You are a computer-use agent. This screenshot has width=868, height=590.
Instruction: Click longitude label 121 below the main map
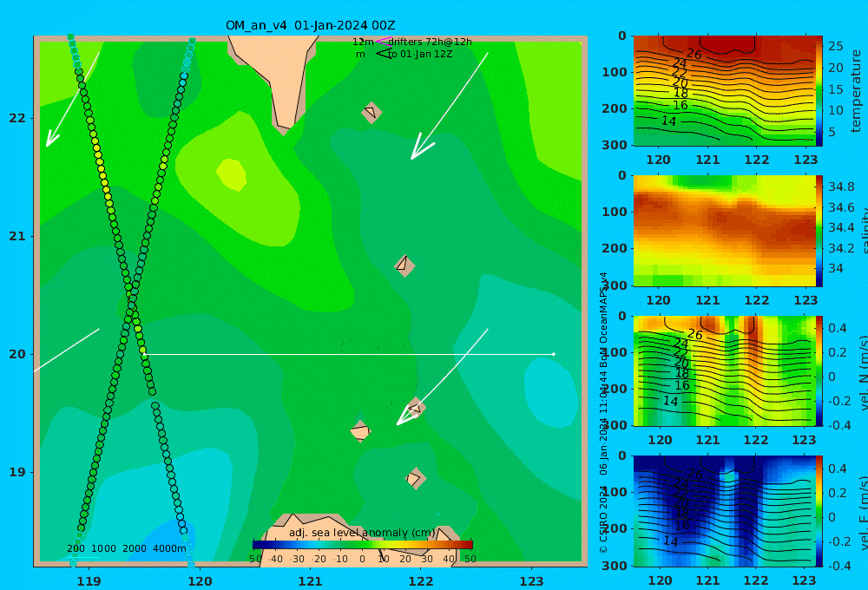310,581
